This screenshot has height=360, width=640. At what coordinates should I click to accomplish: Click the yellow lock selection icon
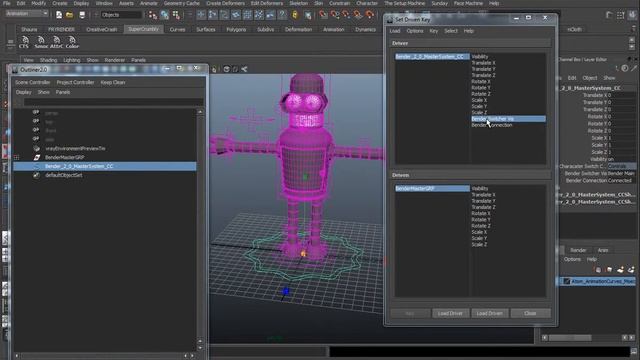pyautogui.click(x=295, y=15)
